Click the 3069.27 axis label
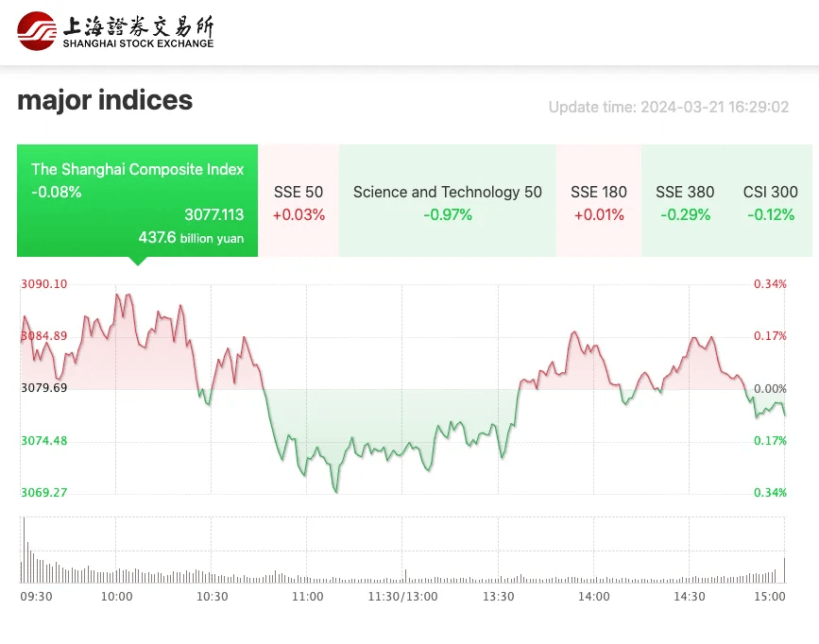 (42, 492)
